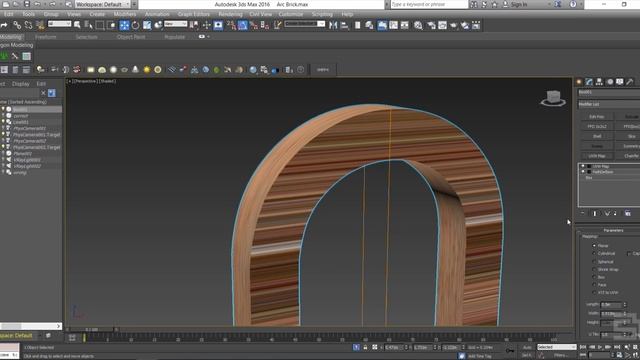Click the Edit Poly modifier button
The width and height of the screenshot is (640, 360).
coord(597,117)
